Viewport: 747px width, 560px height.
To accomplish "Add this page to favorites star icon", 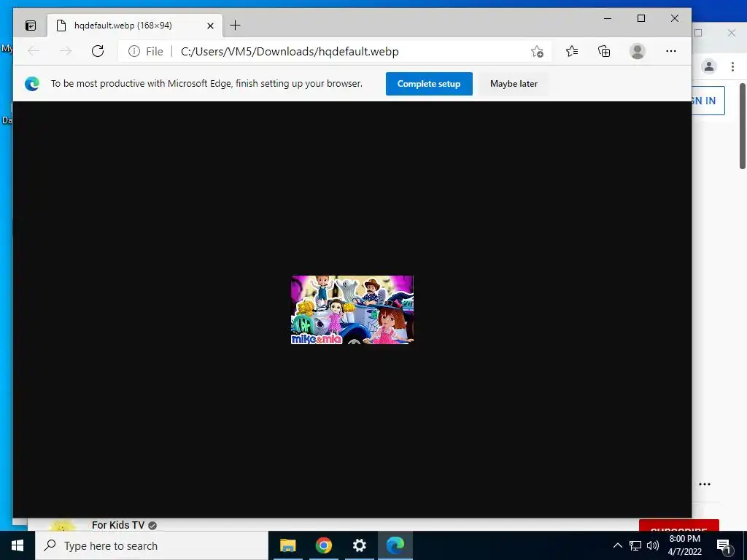I will tap(537, 52).
